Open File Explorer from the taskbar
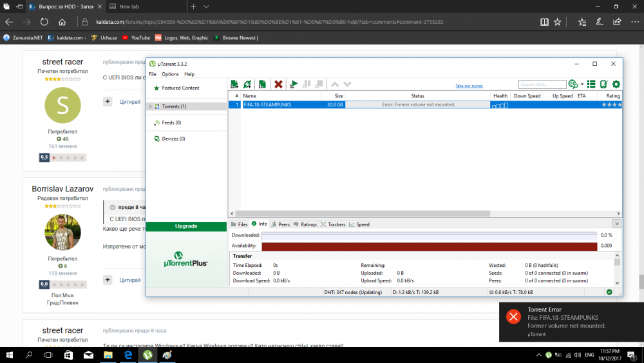644x363 pixels. click(108, 355)
